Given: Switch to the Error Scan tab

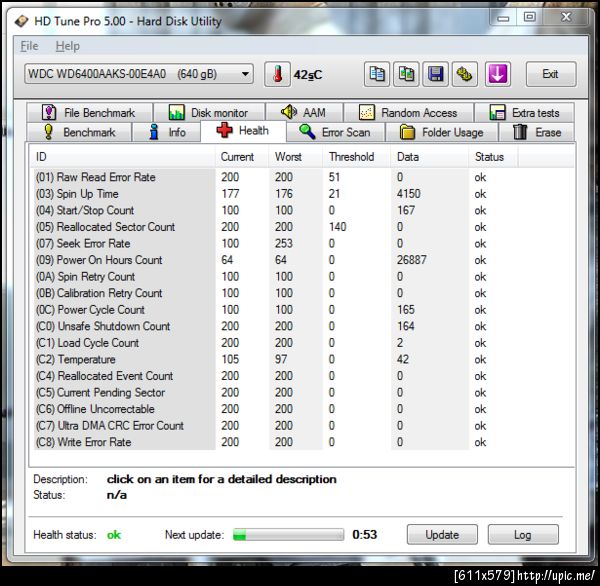Looking at the screenshot, I should click(x=335, y=132).
